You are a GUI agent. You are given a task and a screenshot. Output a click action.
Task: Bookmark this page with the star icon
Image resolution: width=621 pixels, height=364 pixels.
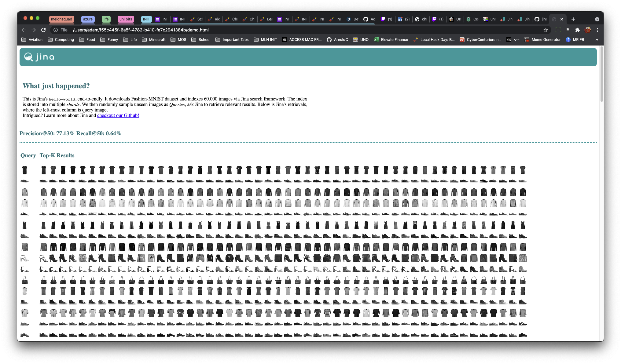[546, 30]
